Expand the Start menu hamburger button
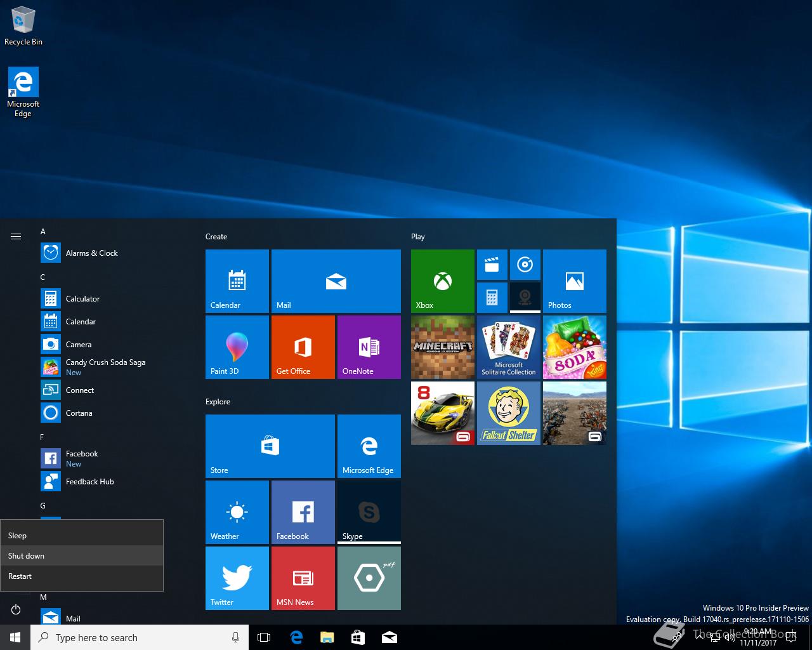Viewport: 812px width, 650px height. [x=16, y=236]
